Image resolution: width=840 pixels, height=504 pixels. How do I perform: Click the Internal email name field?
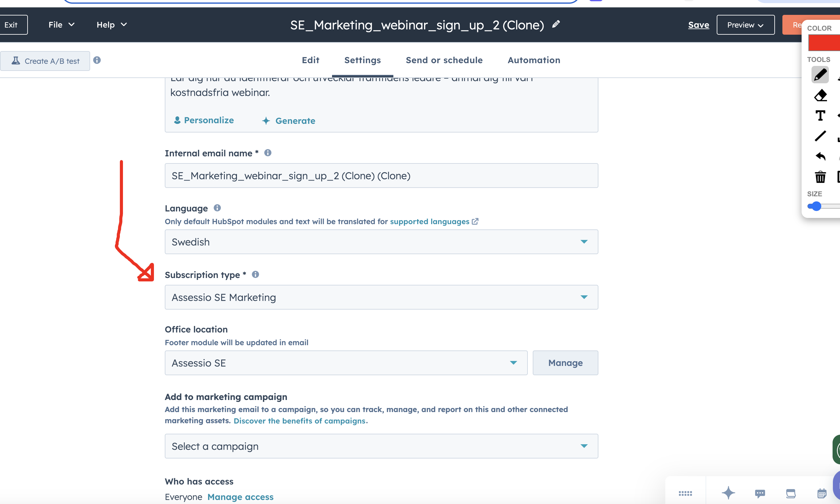381,176
